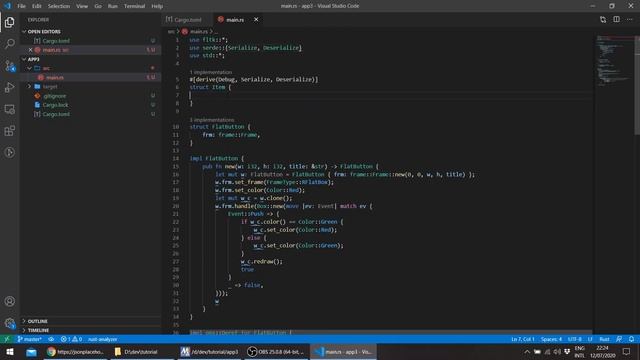Open the Terminal menu
Screen dimensions: 640x360
point(134,6)
